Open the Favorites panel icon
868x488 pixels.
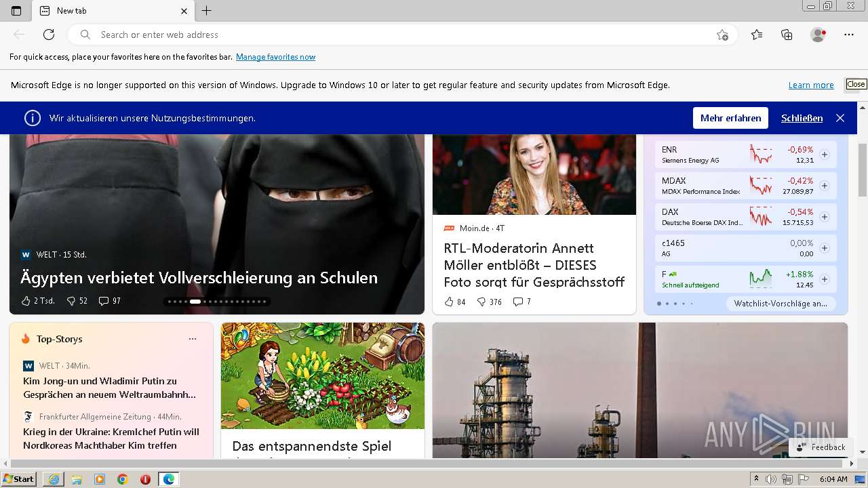pos(757,35)
